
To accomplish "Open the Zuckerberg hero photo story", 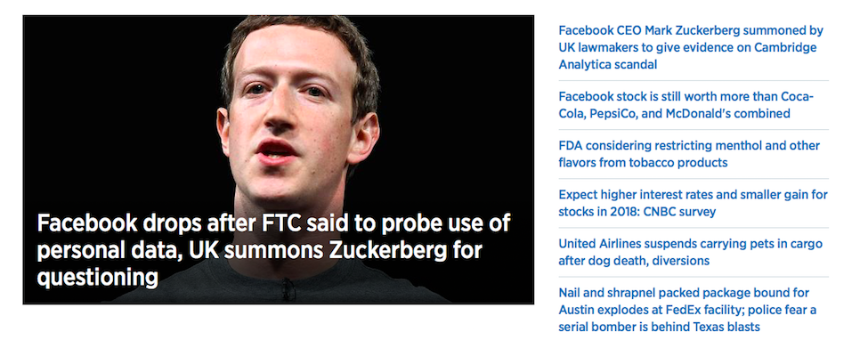I will click(x=279, y=159).
